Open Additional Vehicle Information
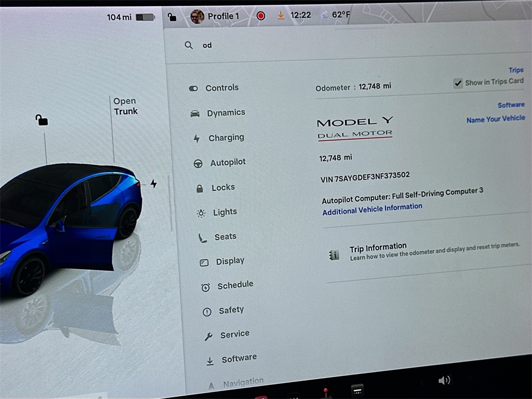532x399 pixels. [x=372, y=206]
